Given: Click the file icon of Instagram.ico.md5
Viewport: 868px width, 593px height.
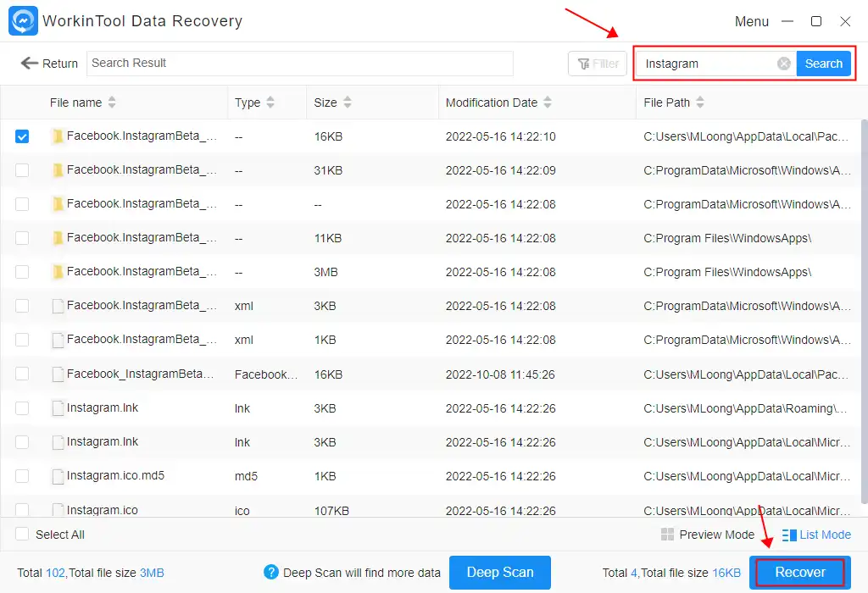Looking at the screenshot, I should click(x=58, y=476).
